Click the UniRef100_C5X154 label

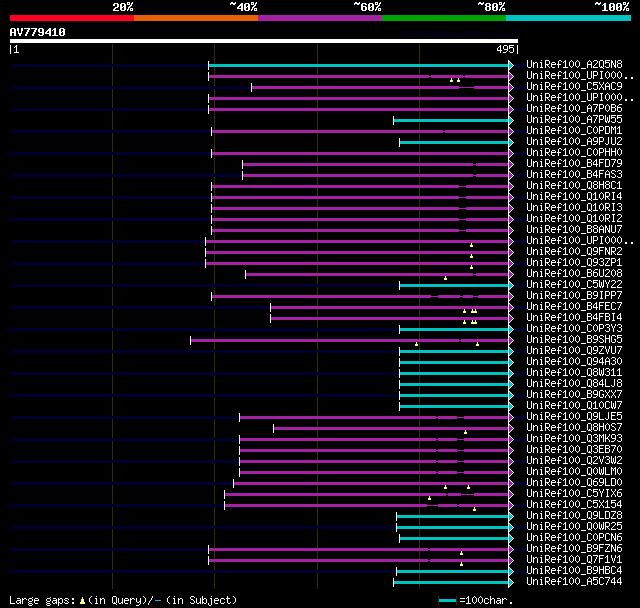point(574,505)
